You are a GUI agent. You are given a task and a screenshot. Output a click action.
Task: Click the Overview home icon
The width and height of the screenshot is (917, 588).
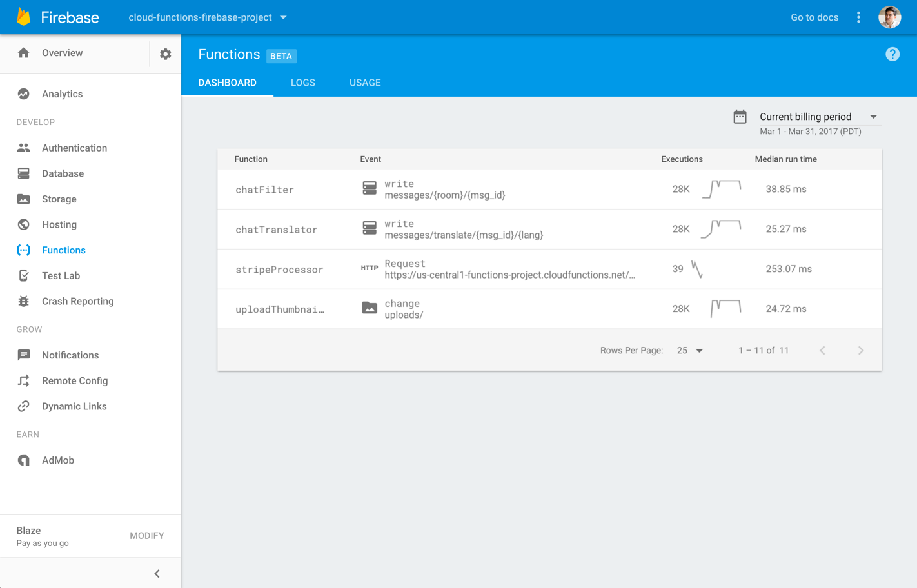coord(24,53)
